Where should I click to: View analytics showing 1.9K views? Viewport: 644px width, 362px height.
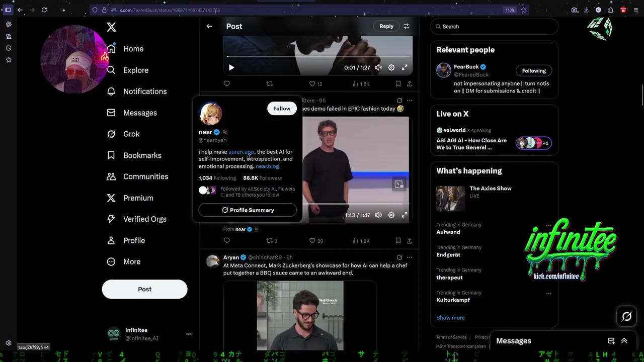click(x=361, y=241)
